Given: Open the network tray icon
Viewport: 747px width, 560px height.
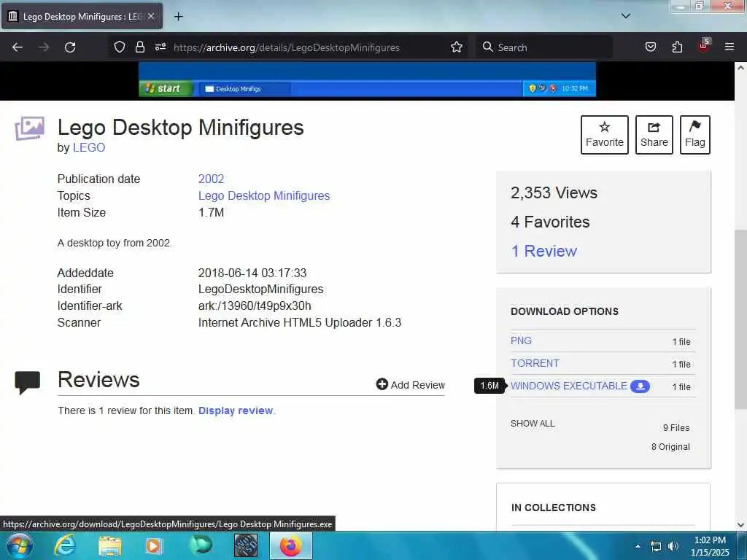Looking at the screenshot, I should click(x=656, y=546).
